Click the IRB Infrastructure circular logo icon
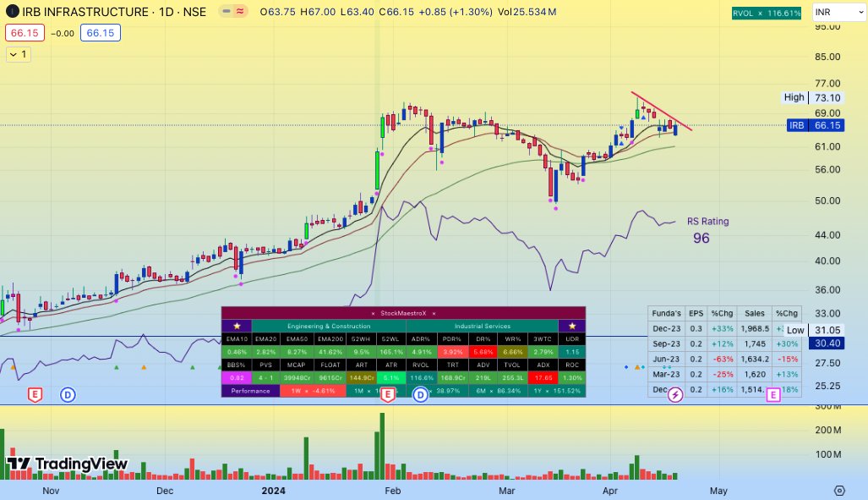The width and height of the screenshot is (868, 500). pyautogui.click(x=12, y=12)
